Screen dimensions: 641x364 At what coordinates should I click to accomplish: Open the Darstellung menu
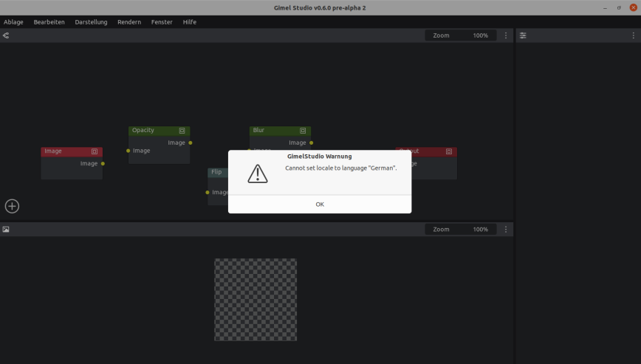(91, 22)
